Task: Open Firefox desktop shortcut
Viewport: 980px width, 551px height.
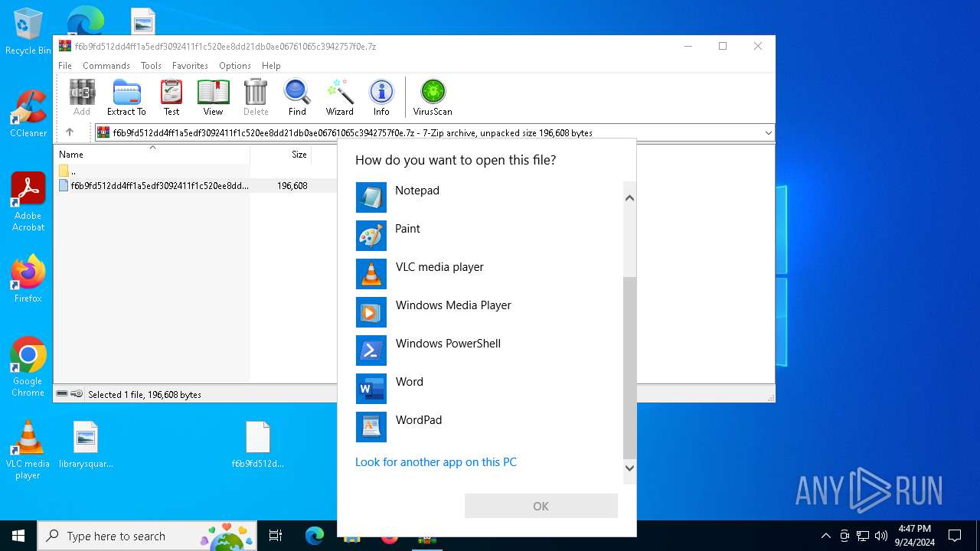Action: pos(28,279)
